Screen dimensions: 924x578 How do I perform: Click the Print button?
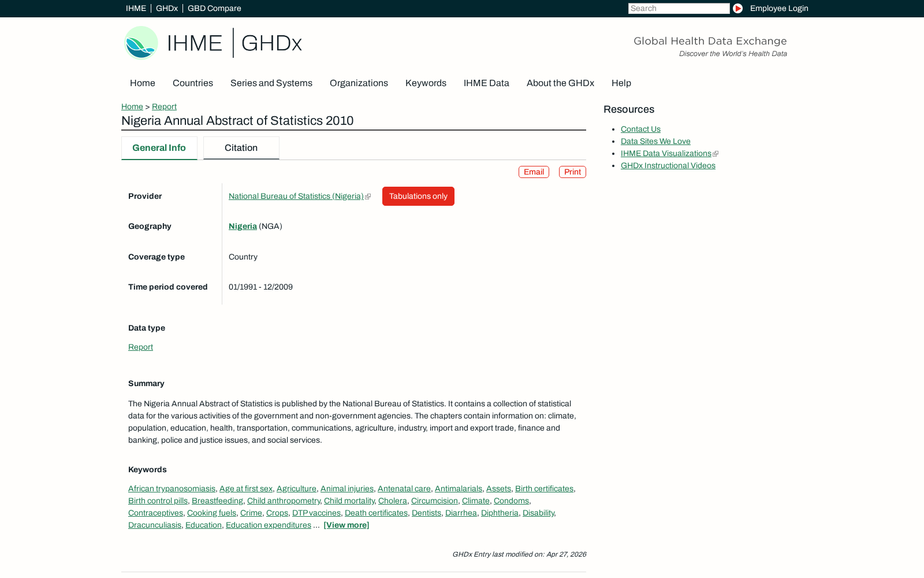pyautogui.click(x=572, y=172)
